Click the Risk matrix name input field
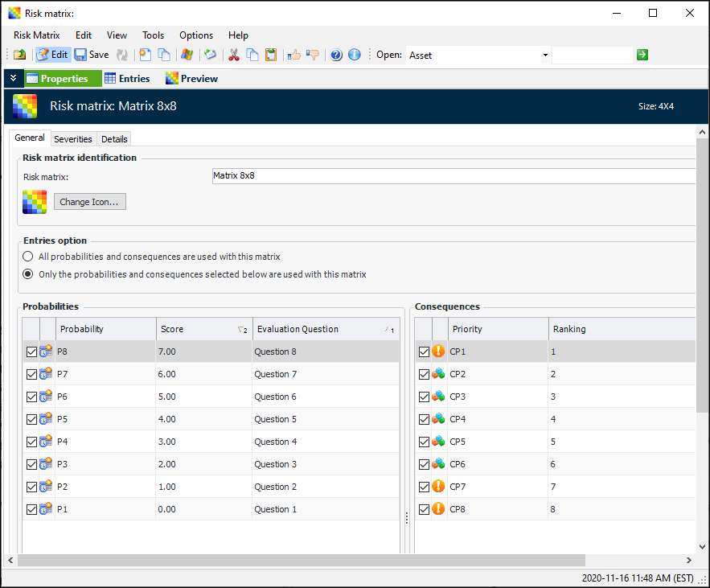The image size is (710, 588). pyautogui.click(x=452, y=176)
